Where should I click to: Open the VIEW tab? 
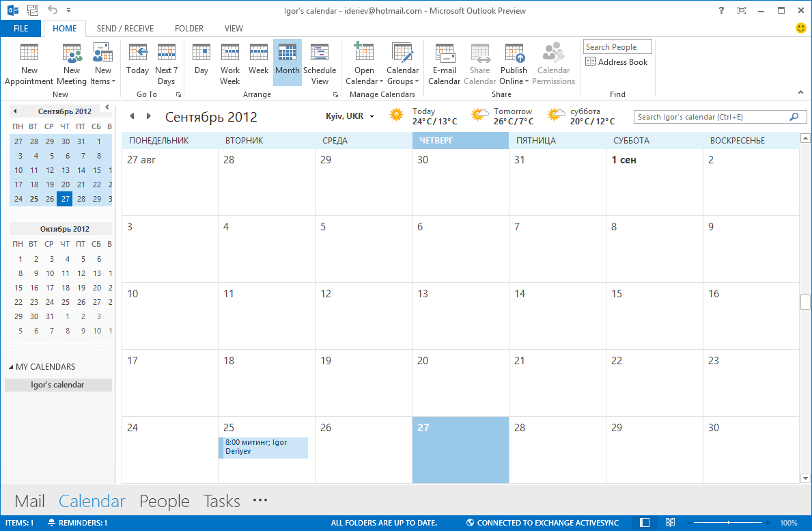pyautogui.click(x=234, y=29)
